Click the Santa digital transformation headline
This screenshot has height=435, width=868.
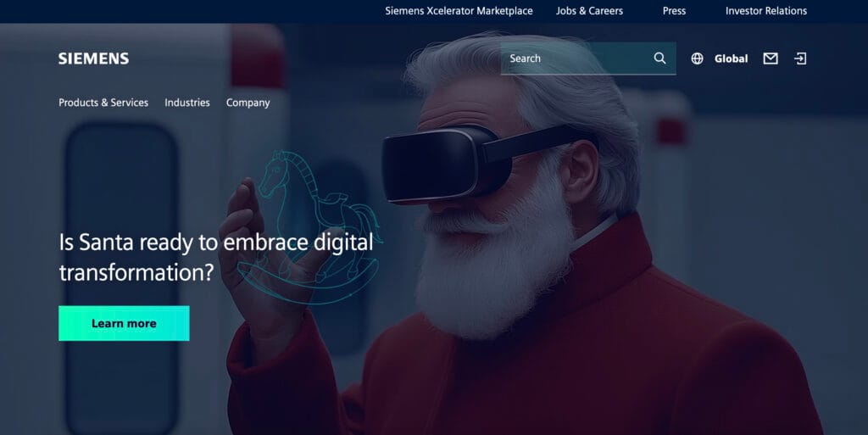(216, 257)
